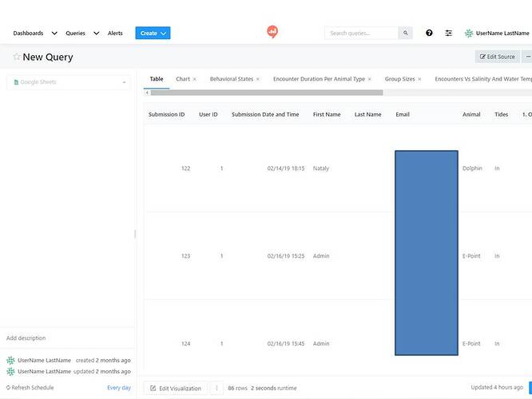Click the New Query title
This screenshot has height=399, width=532.
[x=48, y=57]
